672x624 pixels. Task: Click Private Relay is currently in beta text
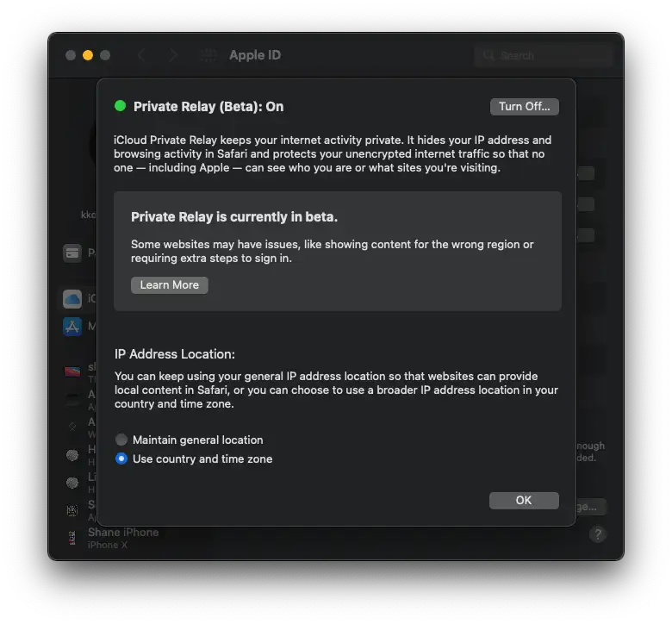point(234,216)
